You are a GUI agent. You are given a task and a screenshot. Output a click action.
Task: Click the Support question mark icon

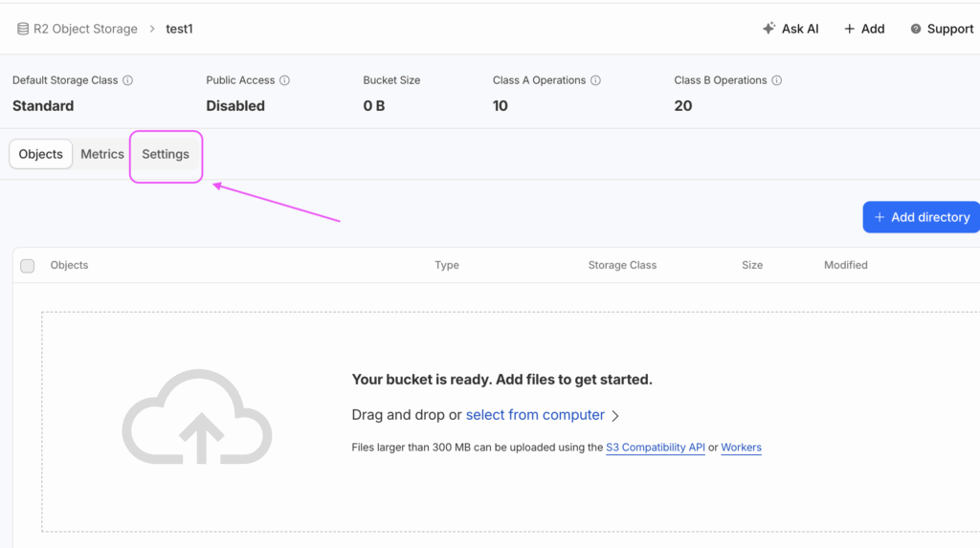[x=916, y=29]
